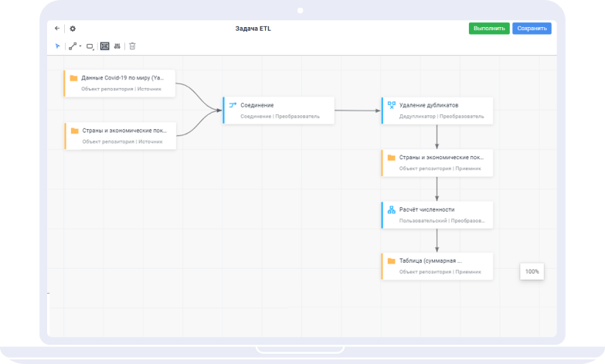The image size is (605, 364).
Task: Click the join icon in Соединение block
Action: 233,105
